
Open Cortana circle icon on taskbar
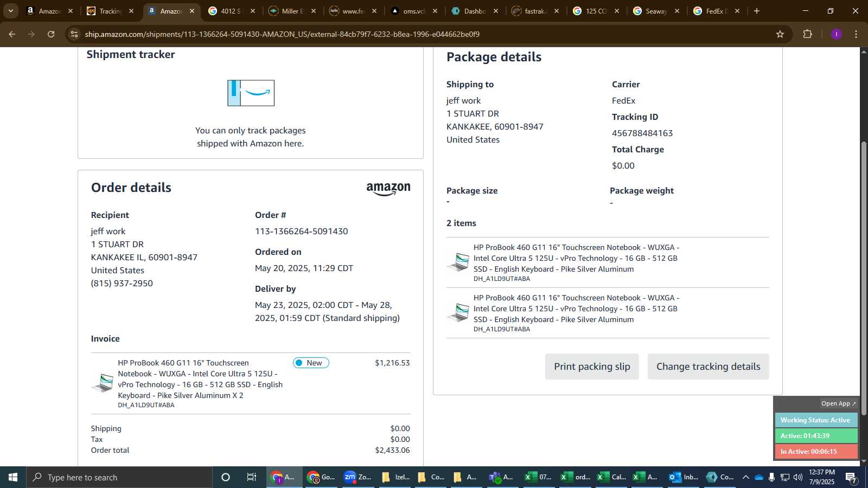click(x=226, y=477)
